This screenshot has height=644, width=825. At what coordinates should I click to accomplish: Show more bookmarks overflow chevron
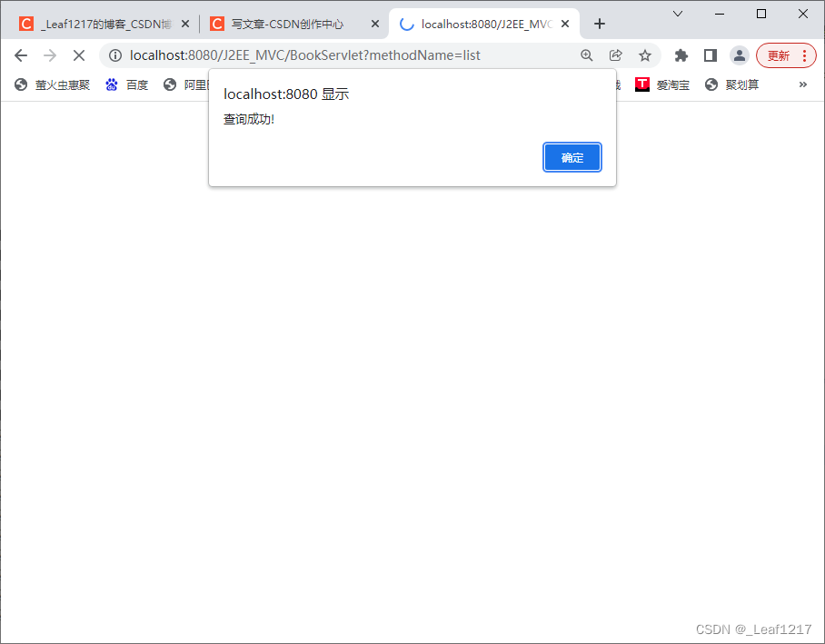point(803,84)
